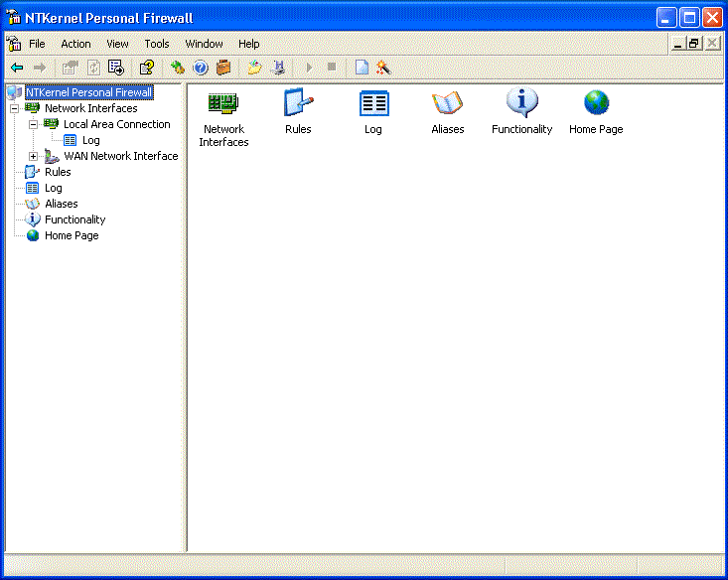The height and width of the screenshot is (580, 728).
Task: Select Local Area Connection in the tree
Action: (116, 124)
